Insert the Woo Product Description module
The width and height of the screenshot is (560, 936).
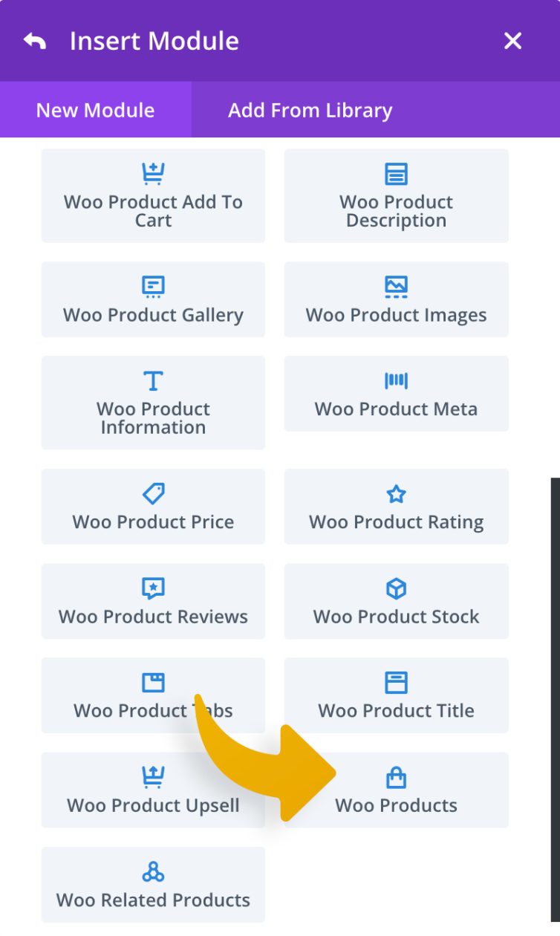(x=396, y=195)
